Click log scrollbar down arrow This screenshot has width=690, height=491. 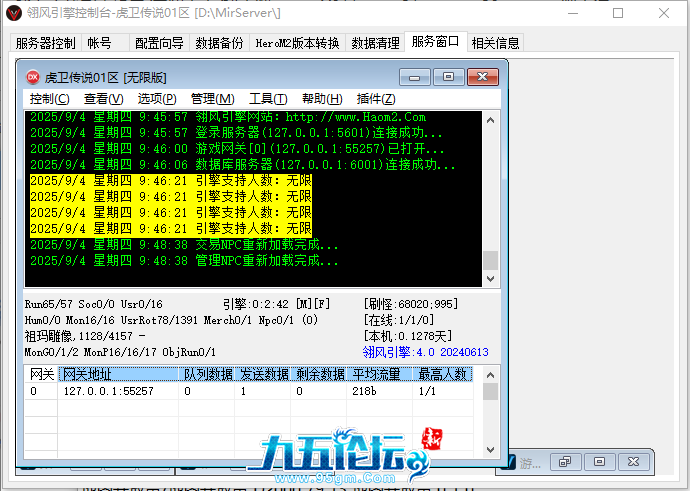pos(491,278)
